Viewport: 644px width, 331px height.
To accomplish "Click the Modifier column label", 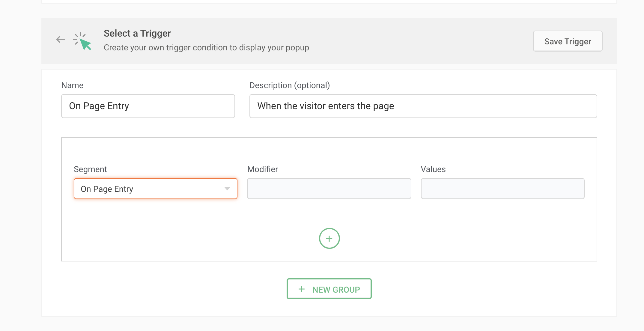I will click(263, 169).
